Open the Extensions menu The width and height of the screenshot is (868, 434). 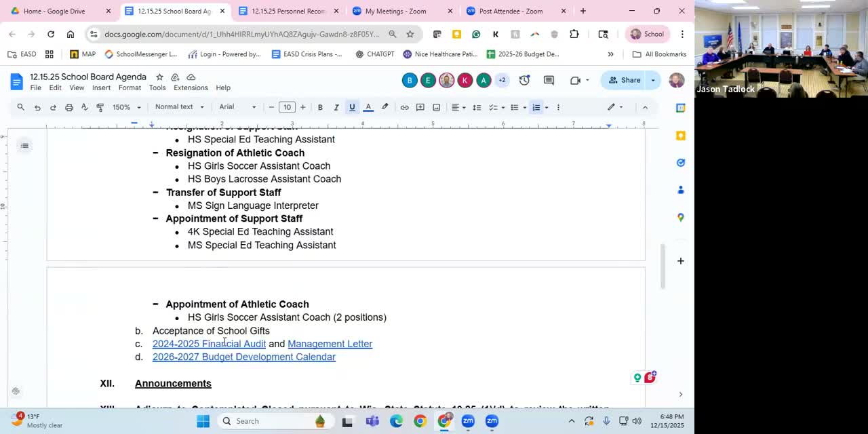pyautogui.click(x=191, y=88)
